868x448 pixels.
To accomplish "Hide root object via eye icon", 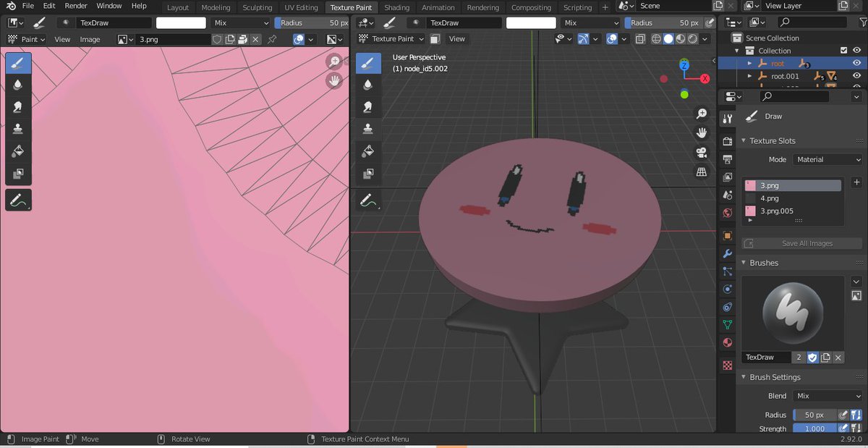I will pos(857,64).
